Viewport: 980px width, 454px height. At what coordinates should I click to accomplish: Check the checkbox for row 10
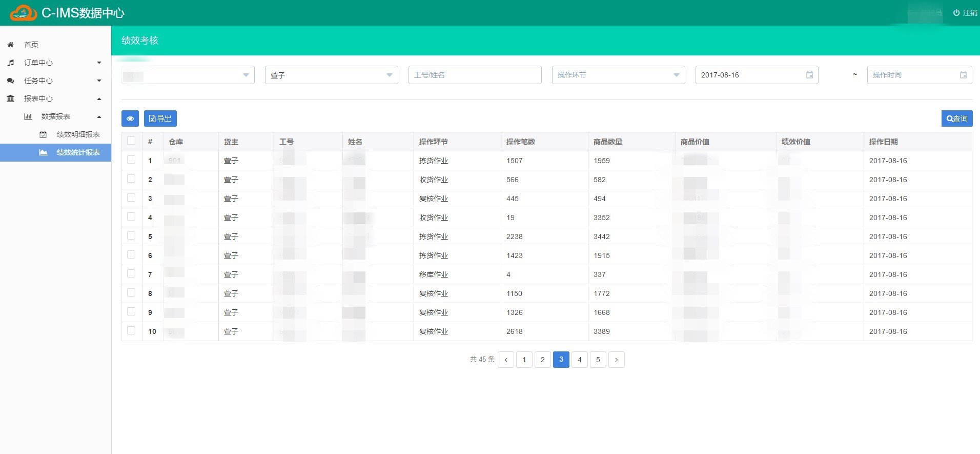click(131, 331)
